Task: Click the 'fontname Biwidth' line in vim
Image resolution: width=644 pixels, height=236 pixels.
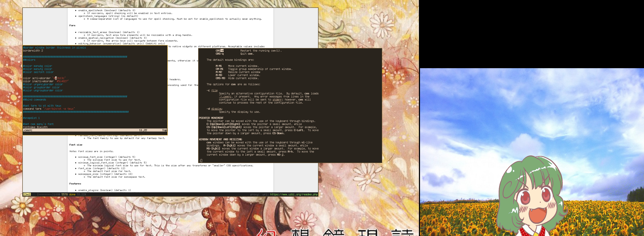Action: (35, 127)
